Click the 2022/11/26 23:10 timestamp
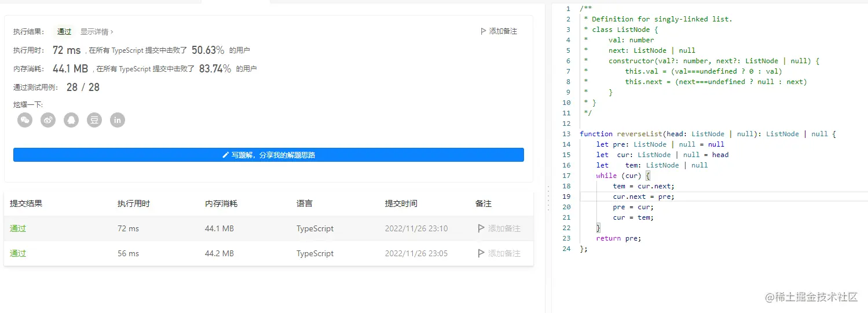The image size is (868, 313). [416, 228]
